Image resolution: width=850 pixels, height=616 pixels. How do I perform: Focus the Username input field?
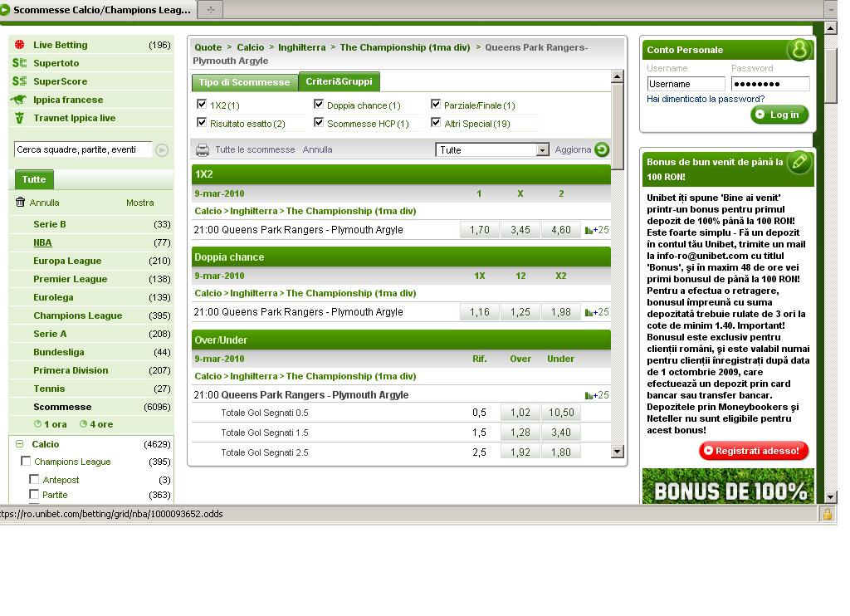(686, 84)
